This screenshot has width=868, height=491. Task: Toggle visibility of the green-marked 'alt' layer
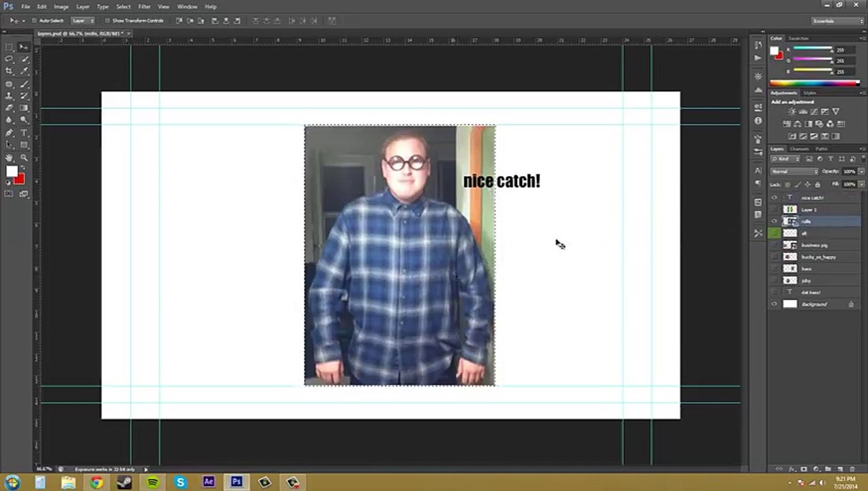pos(774,233)
